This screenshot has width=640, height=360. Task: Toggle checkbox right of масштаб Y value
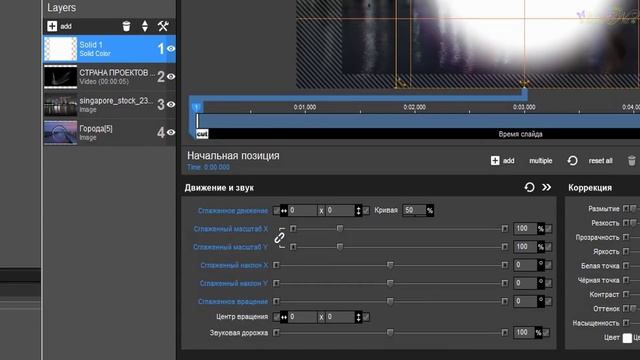[549, 247]
